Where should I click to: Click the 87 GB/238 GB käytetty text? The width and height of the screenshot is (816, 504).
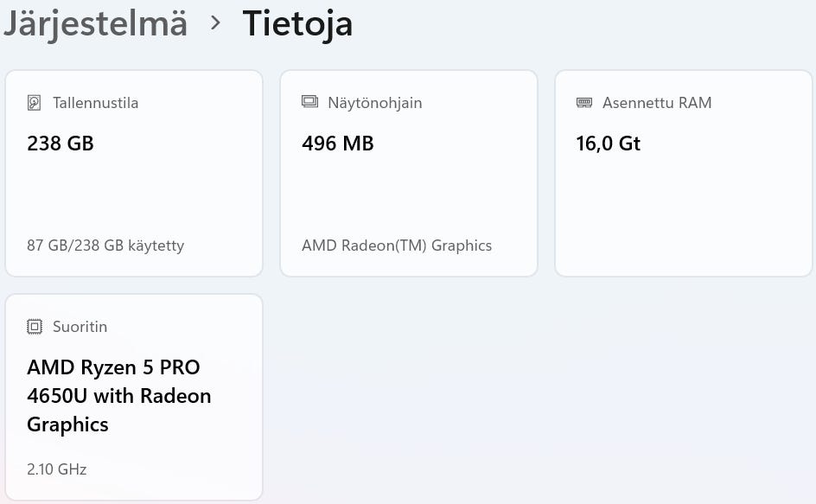click(x=105, y=246)
